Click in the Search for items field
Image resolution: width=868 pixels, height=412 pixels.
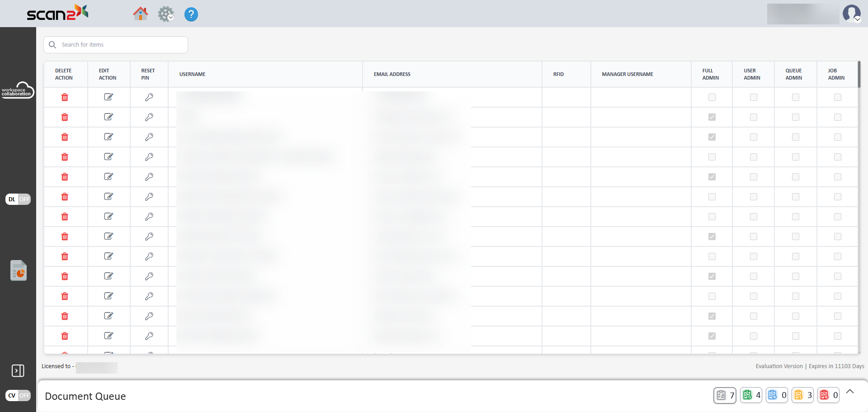pyautogui.click(x=122, y=45)
